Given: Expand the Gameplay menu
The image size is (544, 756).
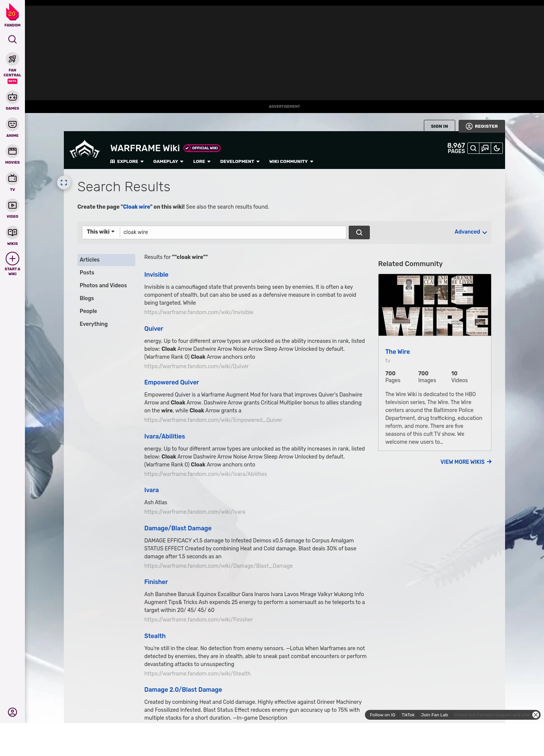Looking at the screenshot, I should pyautogui.click(x=168, y=161).
